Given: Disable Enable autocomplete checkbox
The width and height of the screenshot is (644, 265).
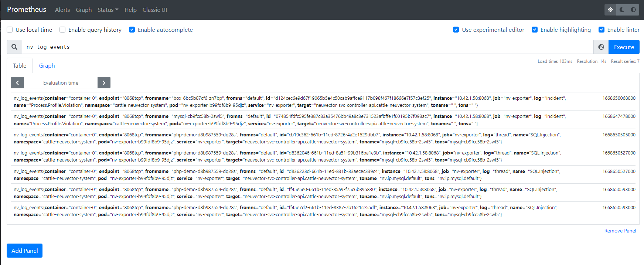Looking at the screenshot, I should (x=132, y=30).
